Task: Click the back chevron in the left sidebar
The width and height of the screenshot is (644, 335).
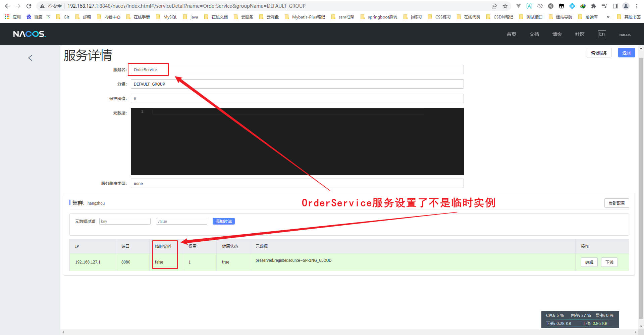Action: 30,58
